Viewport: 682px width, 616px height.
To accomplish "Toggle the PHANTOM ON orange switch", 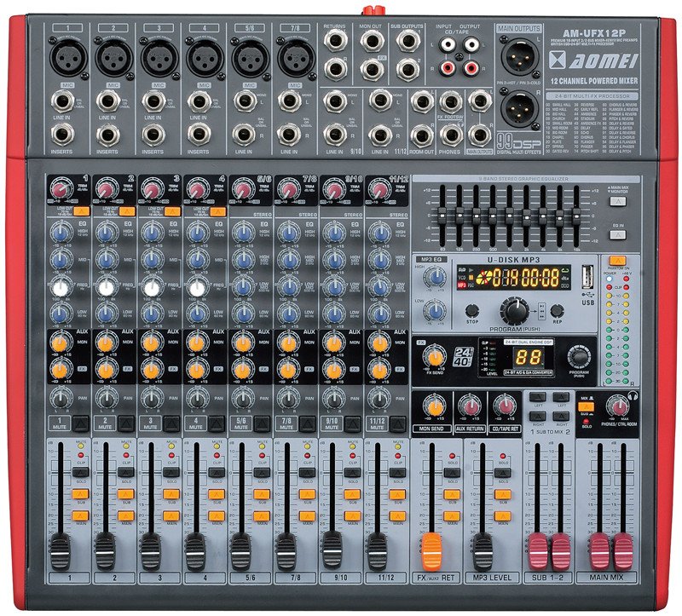I will [616, 260].
